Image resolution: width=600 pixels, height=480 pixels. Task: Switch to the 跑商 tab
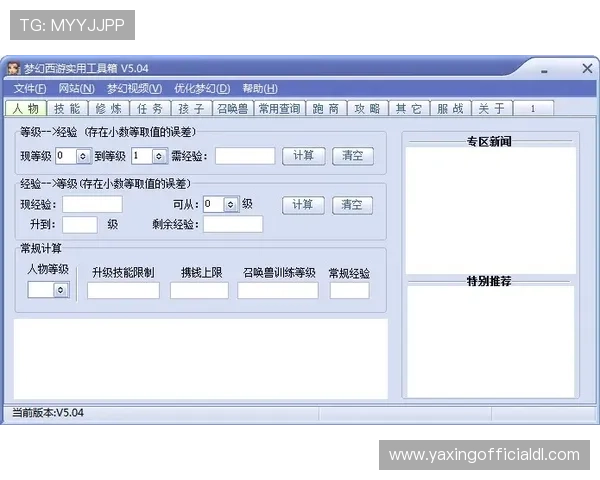(x=326, y=109)
